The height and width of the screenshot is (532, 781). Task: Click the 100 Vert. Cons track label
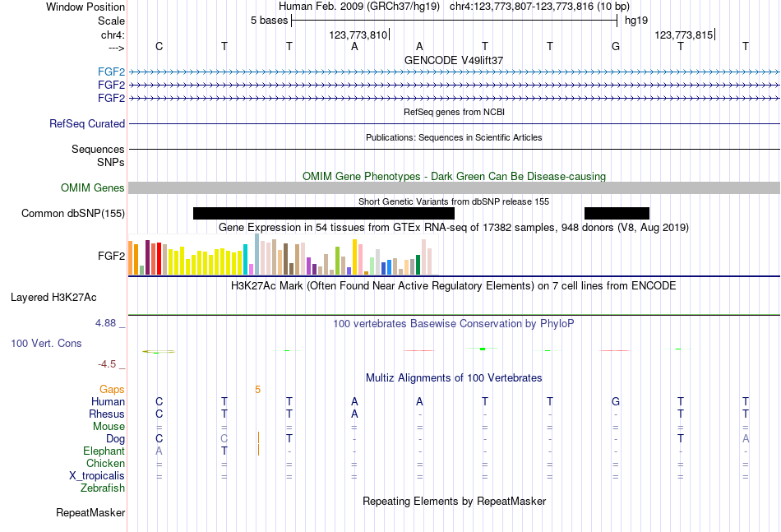(46, 343)
